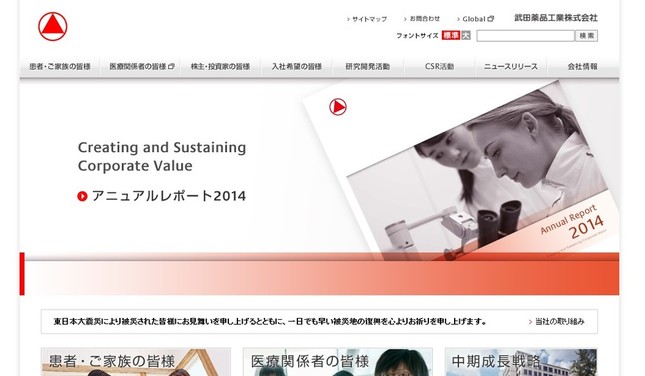Image resolution: width=645 pixels, height=376 pixels.
Task: Click Creating and Sustaining Corporate Value heading
Action: (x=162, y=156)
